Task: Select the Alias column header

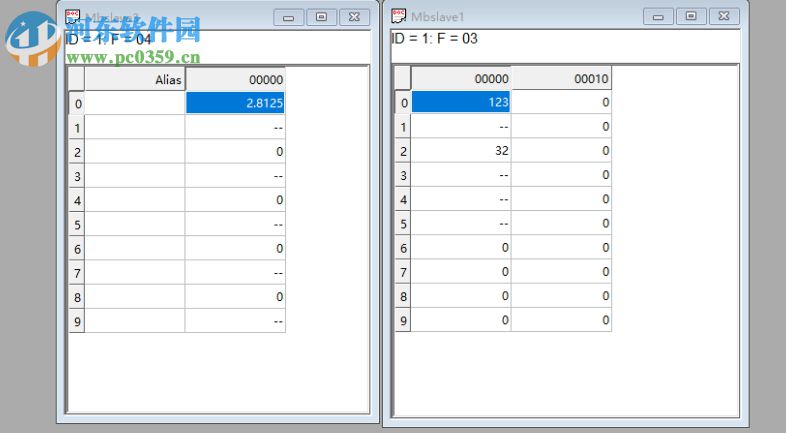Action: 135,79
